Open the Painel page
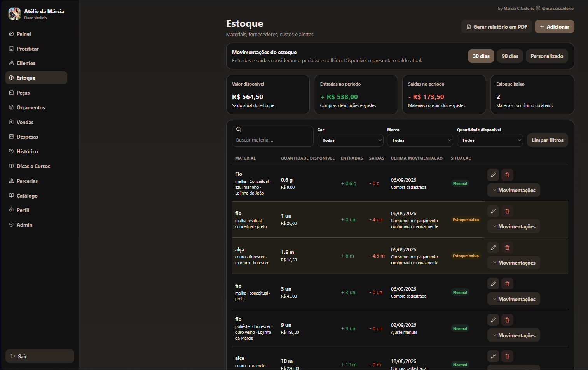 click(x=36, y=34)
